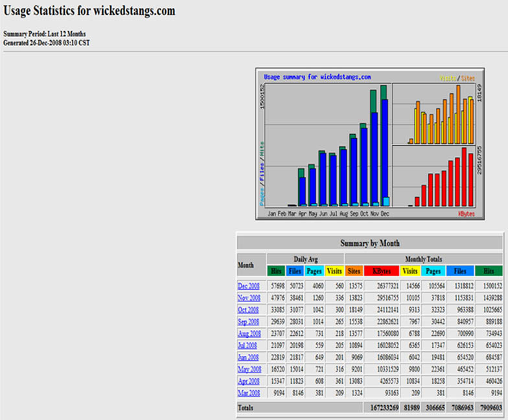Open the Mar 2008 monthly report link
Viewport: 508px width, 420px height.
249,393
